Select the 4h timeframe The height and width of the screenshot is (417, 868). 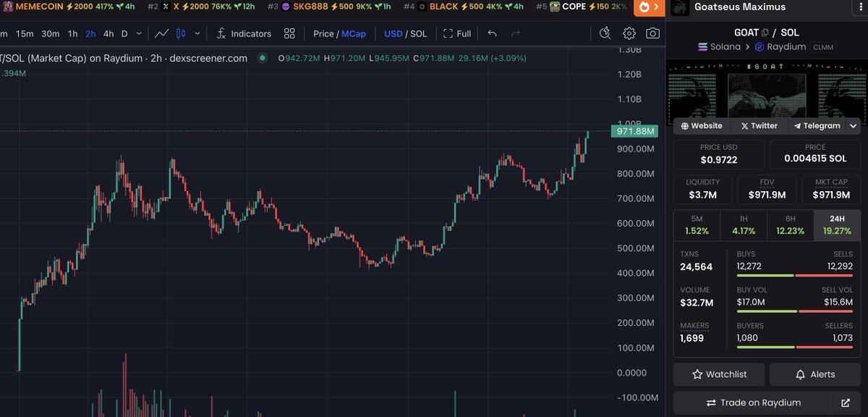[x=108, y=33]
